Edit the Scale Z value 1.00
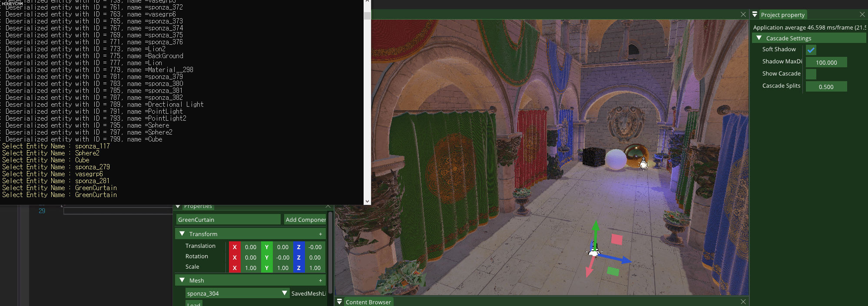 [315, 268]
